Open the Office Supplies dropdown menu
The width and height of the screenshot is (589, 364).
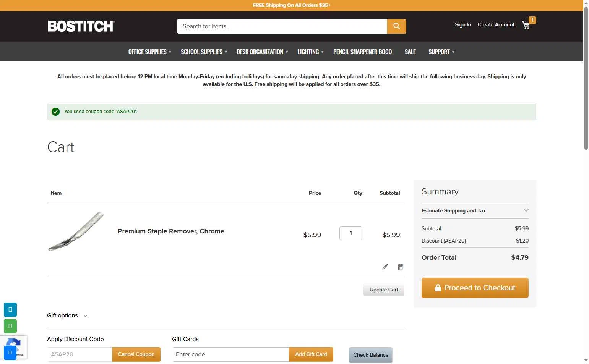tap(149, 52)
